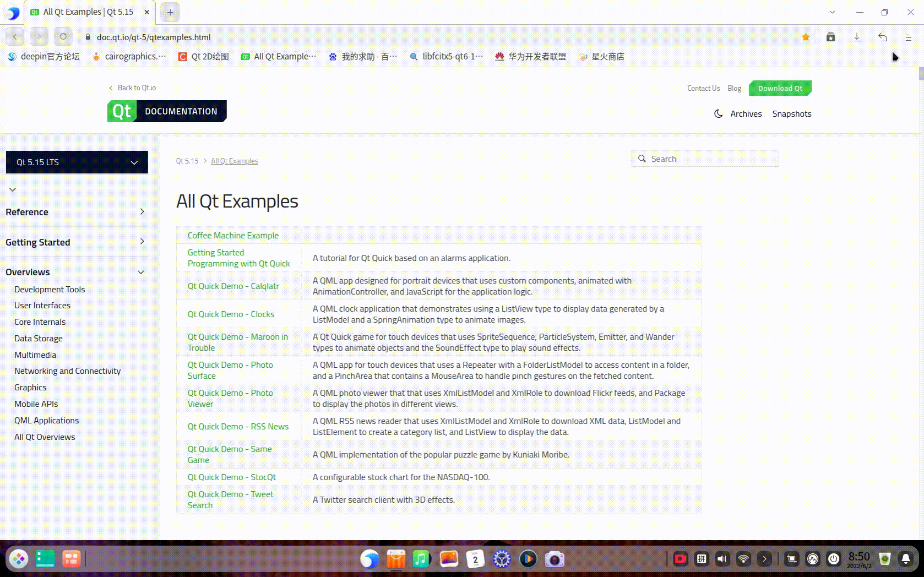Open the libfcitx5-qt6 bookmark
The image size is (924, 577).
[x=447, y=56]
